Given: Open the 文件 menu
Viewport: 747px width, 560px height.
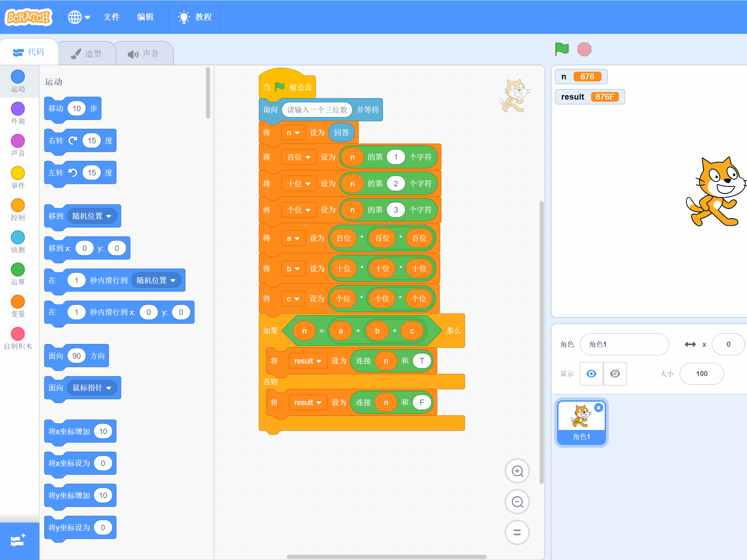Looking at the screenshot, I should pos(111,17).
